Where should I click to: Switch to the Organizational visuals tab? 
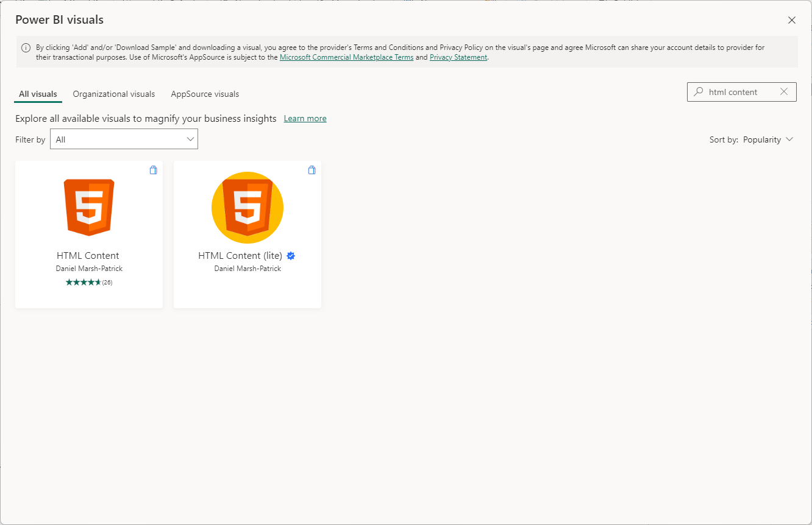[114, 94]
